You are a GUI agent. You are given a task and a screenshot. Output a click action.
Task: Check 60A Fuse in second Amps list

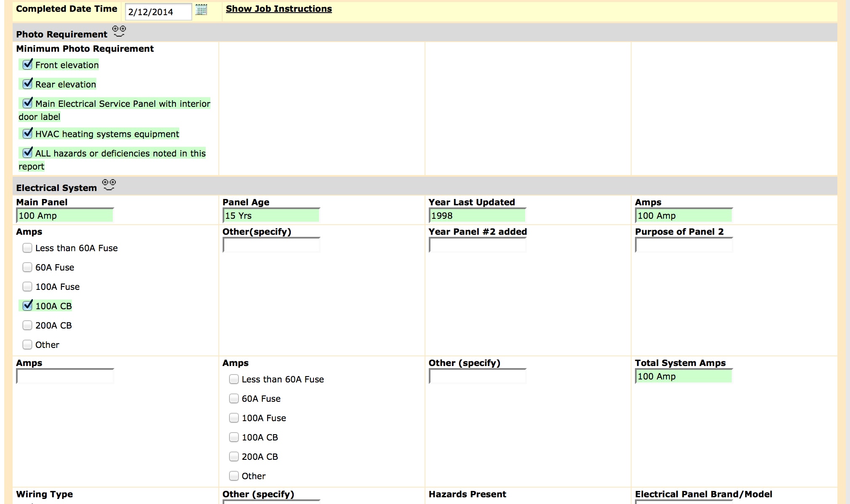tap(234, 398)
